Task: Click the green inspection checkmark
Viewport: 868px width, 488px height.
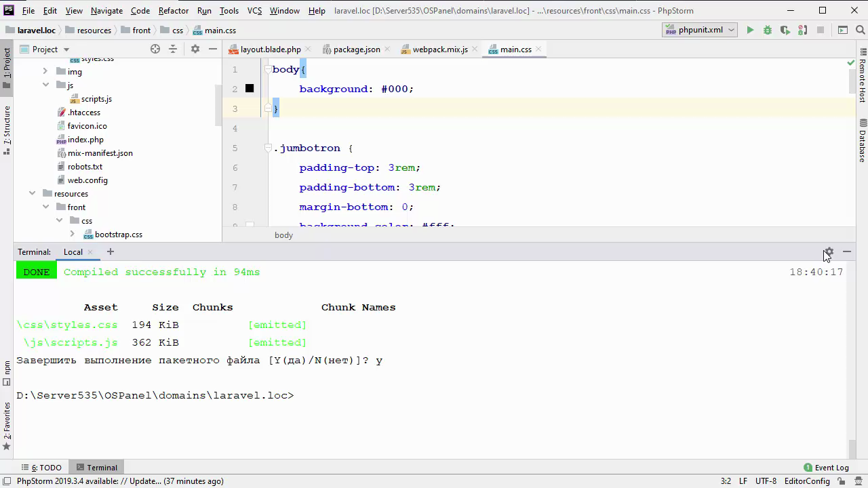Action: 850,63
